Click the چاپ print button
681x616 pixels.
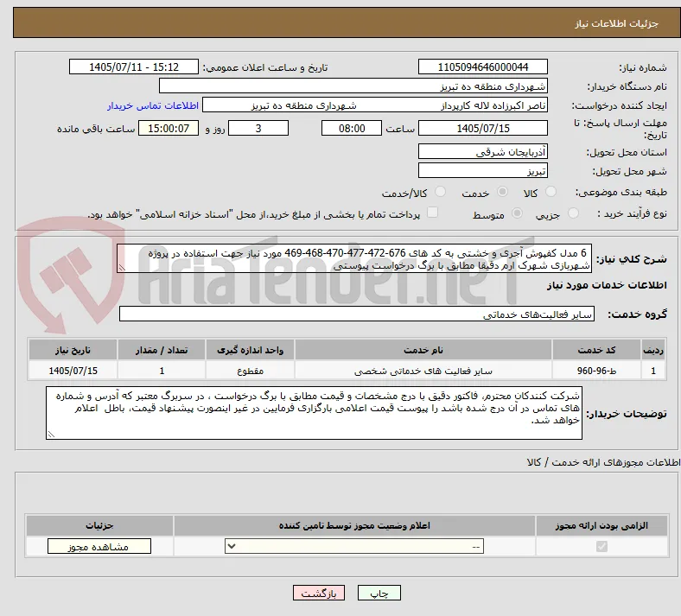(x=379, y=594)
